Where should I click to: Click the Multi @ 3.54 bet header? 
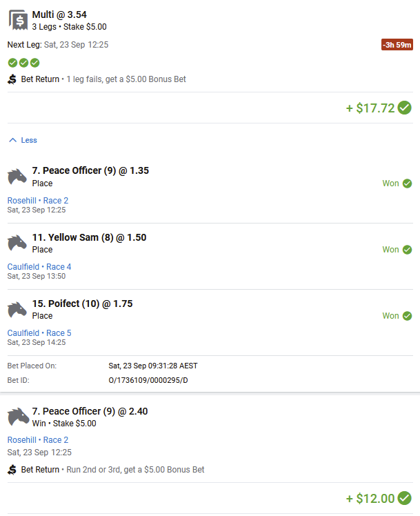pos(59,14)
